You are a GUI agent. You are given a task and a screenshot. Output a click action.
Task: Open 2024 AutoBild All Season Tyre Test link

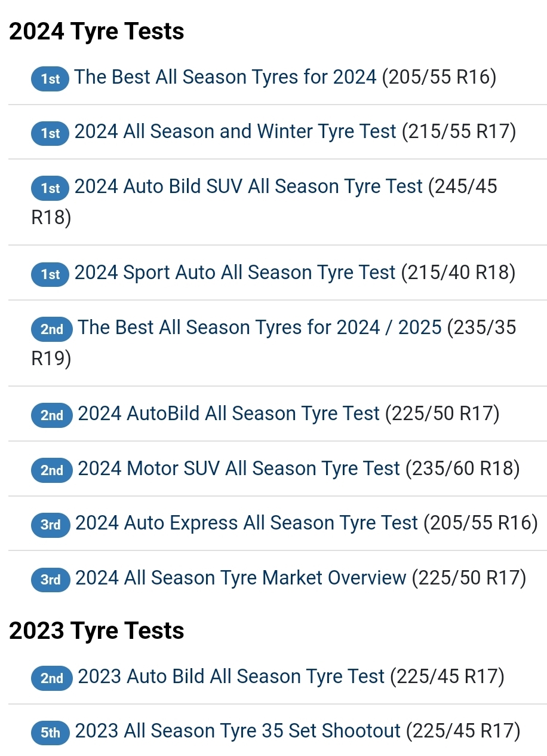229,414
